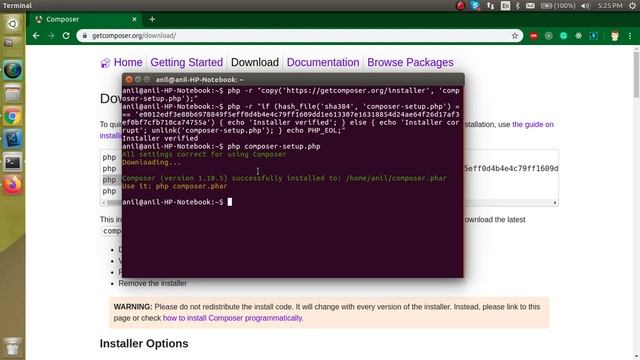Go back in Chrome history
The width and height of the screenshot is (640, 360).
[x=36, y=36]
